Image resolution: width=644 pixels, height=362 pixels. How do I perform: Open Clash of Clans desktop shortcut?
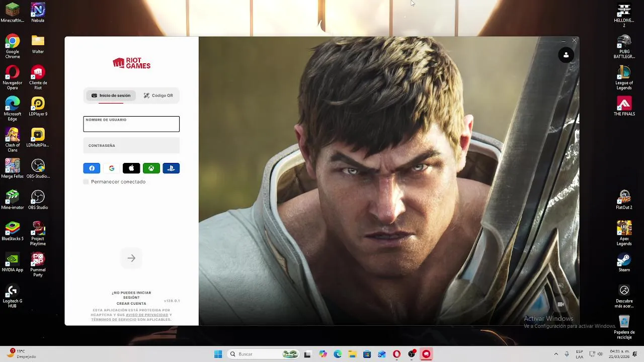[x=13, y=140]
